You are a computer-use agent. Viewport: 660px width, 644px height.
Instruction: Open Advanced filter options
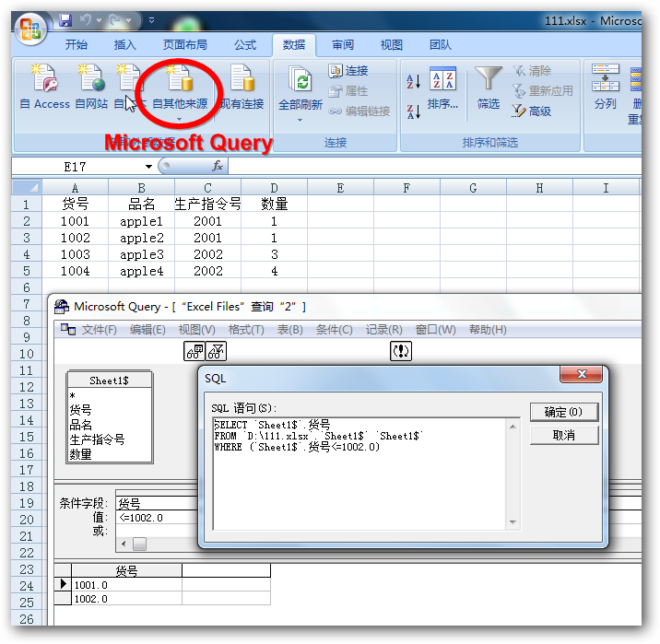pyautogui.click(x=532, y=111)
